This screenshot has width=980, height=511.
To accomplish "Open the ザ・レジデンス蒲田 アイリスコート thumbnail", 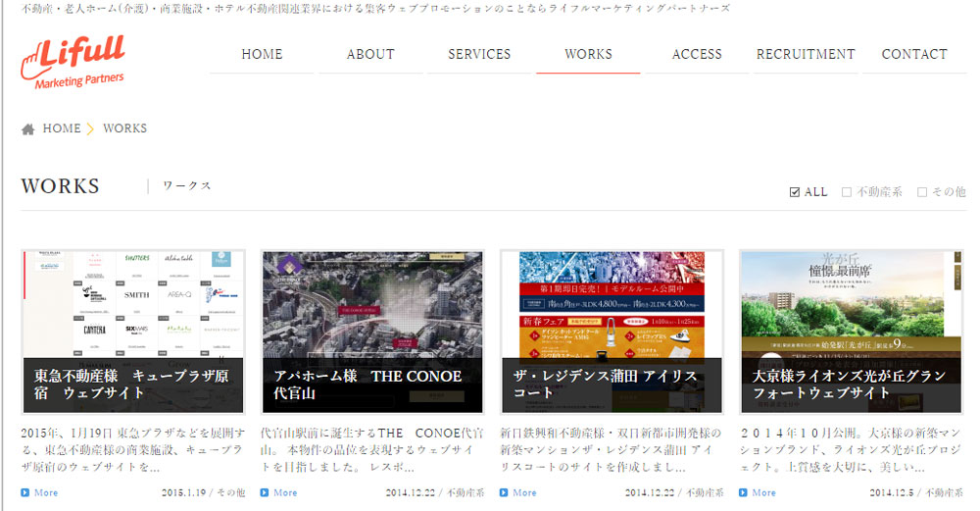I will [612, 332].
